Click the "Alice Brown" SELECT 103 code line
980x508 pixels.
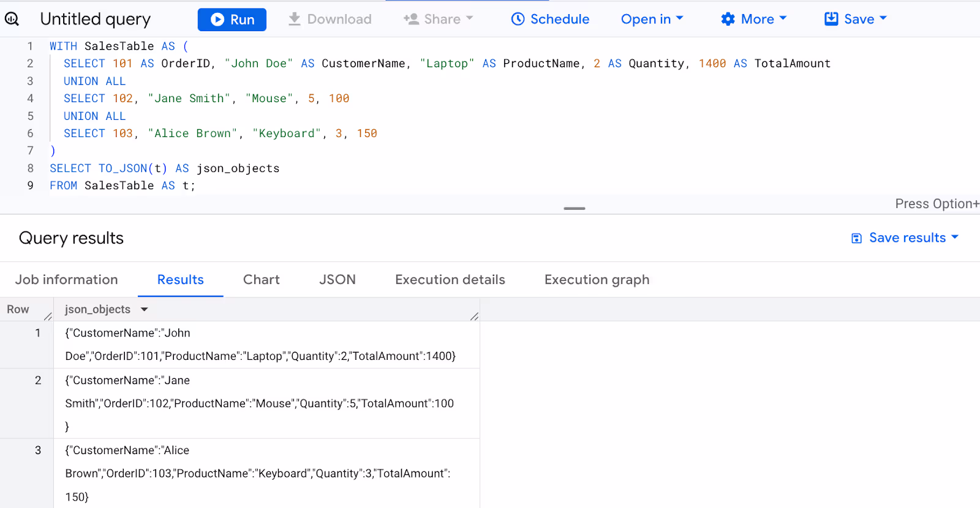coord(221,133)
